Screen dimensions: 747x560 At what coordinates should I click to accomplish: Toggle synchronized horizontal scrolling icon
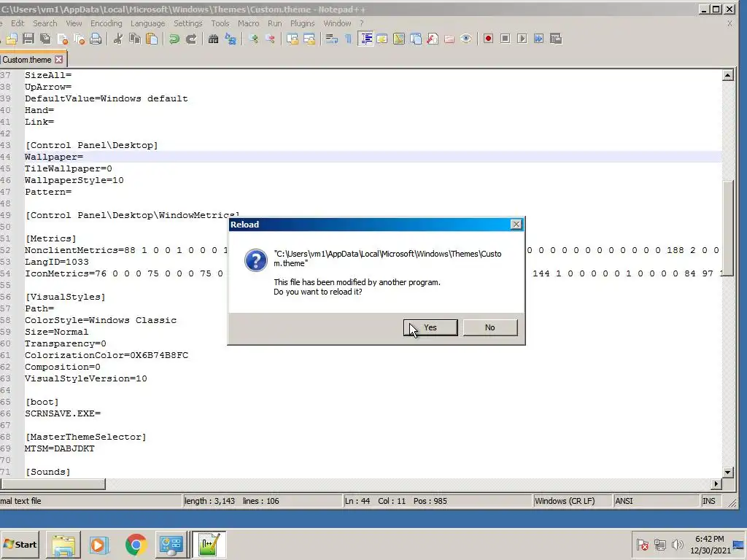point(309,39)
